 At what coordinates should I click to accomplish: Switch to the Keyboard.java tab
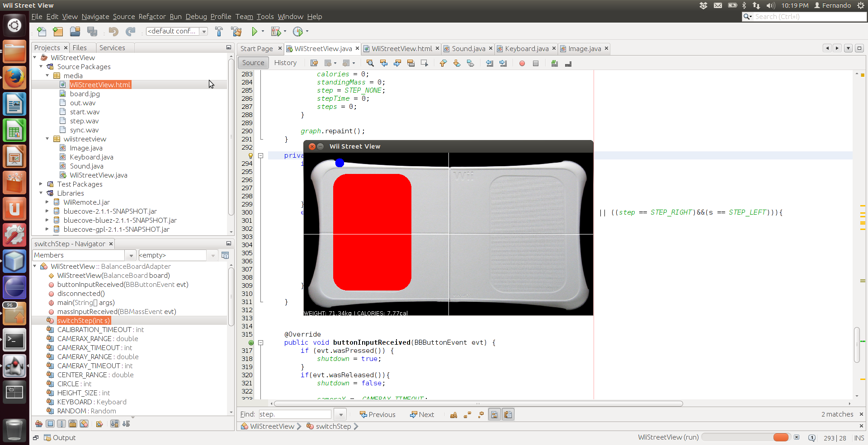tap(527, 48)
